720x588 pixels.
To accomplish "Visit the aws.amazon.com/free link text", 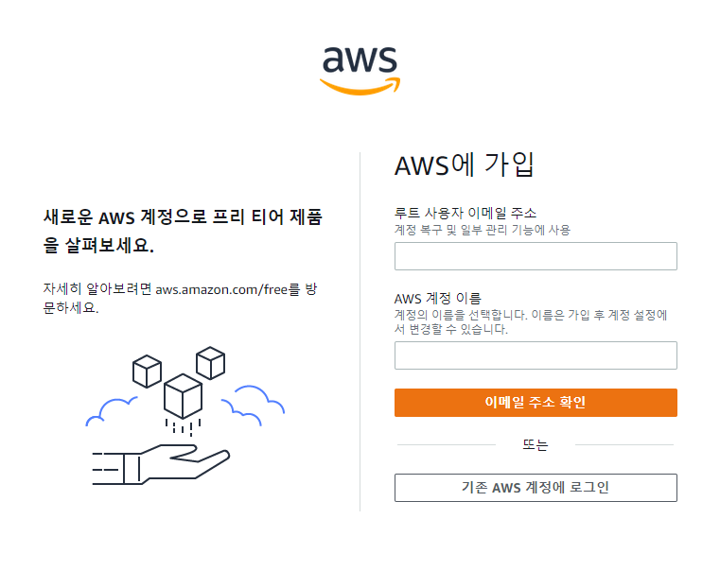I will tap(221, 290).
